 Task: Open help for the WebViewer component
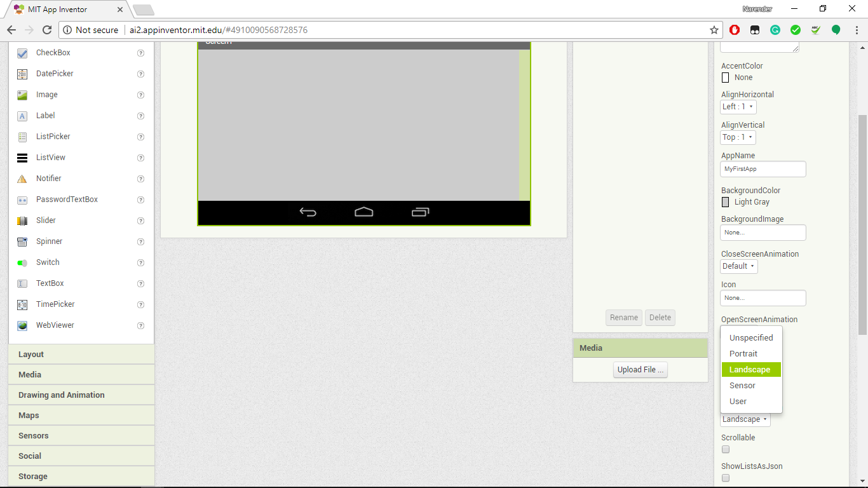click(x=141, y=326)
